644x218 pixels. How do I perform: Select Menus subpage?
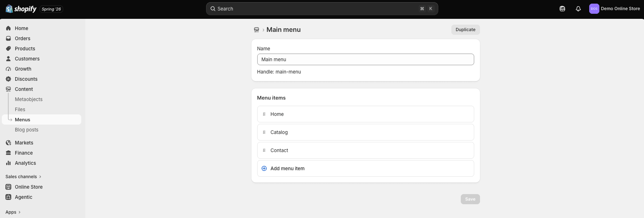point(41,120)
